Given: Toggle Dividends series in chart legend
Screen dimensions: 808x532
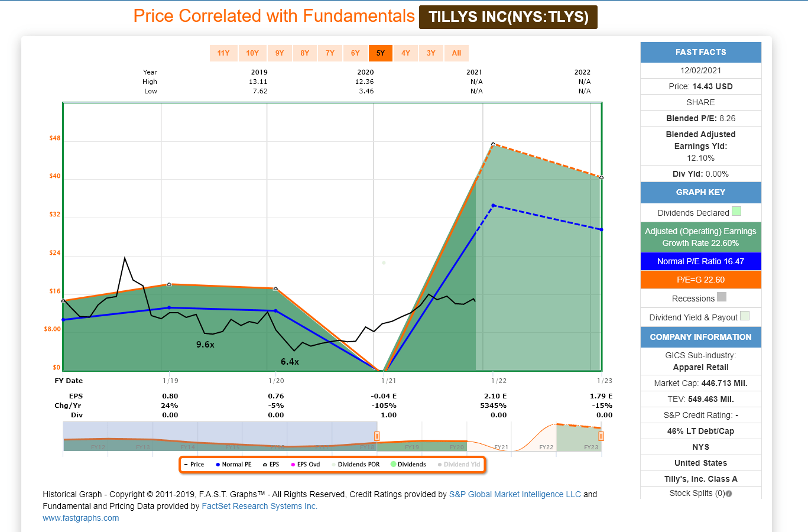Looking at the screenshot, I should point(408,465).
